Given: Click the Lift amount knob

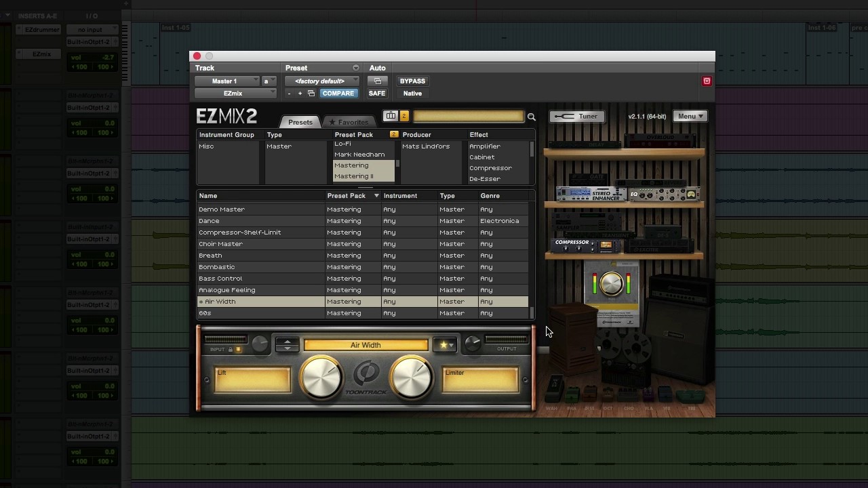Looking at the screenshot, I should 321,377.
